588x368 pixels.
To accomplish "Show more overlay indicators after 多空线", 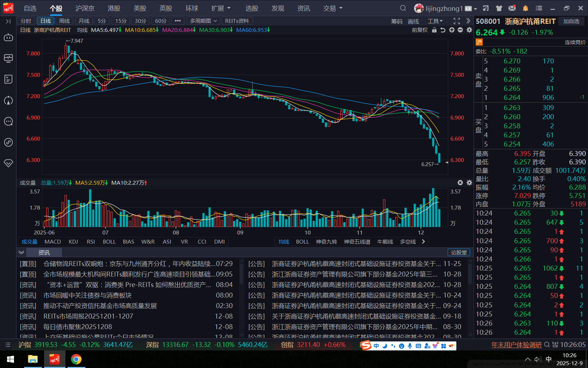I will [x=423, y=241].
